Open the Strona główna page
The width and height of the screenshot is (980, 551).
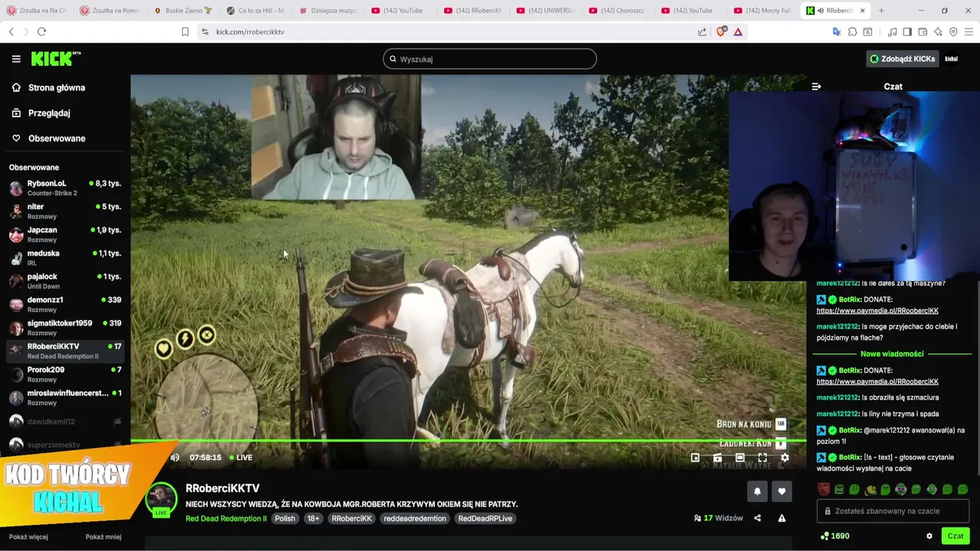[57, 87]
